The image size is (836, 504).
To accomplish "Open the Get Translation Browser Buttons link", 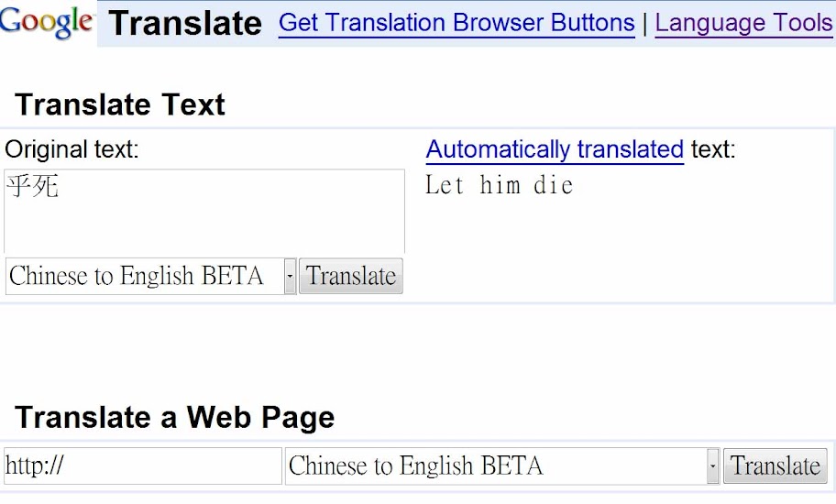I will coord(456,23).
